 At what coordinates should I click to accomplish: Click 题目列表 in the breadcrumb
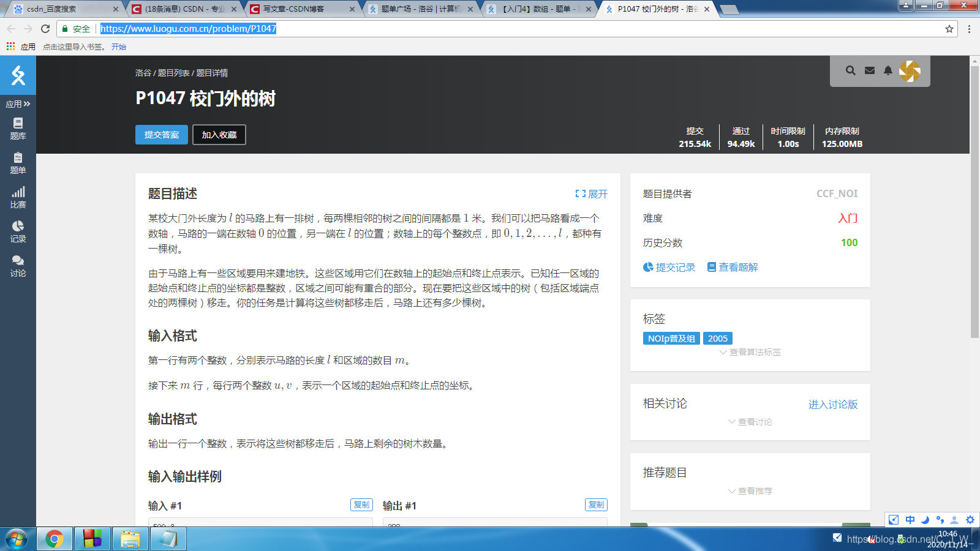(x=174, y=73)
